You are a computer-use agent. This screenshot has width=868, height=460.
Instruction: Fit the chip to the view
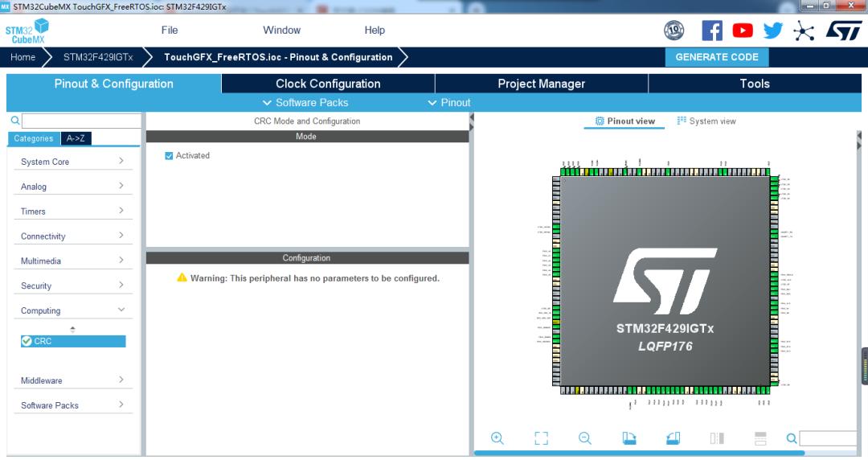542,438
